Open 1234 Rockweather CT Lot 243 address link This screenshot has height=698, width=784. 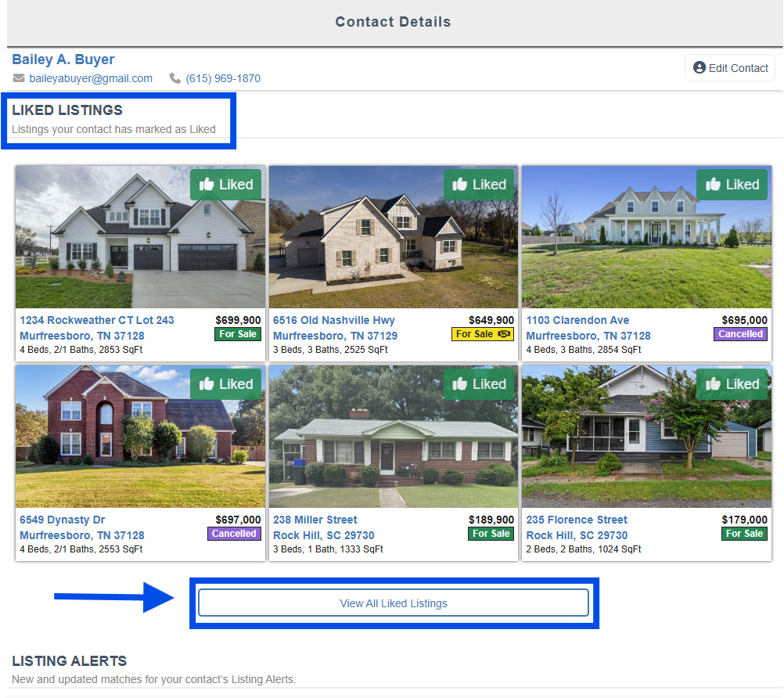click(x=97, y=320)
